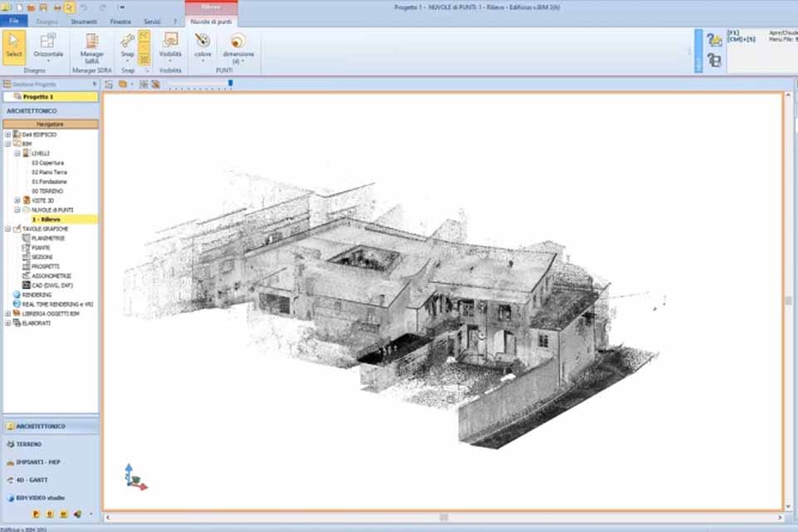Open the File menu

point(14,21)
